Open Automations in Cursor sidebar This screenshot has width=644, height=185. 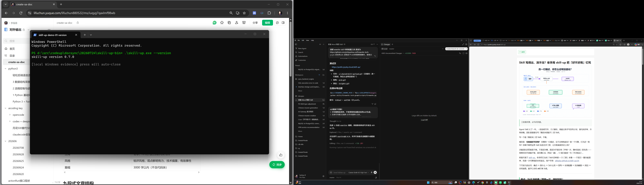pos(303,56)
